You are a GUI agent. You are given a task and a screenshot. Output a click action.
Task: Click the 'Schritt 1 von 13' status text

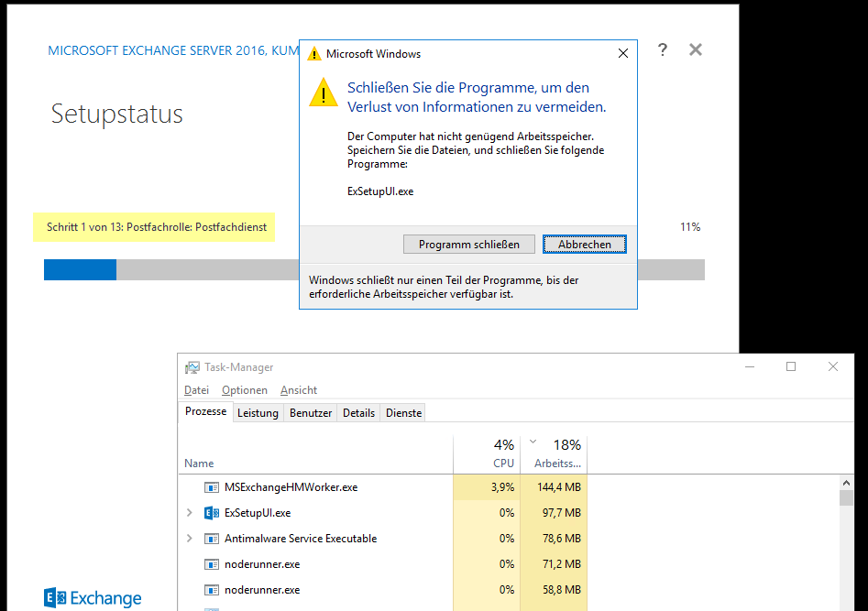(x=157, y=227)
